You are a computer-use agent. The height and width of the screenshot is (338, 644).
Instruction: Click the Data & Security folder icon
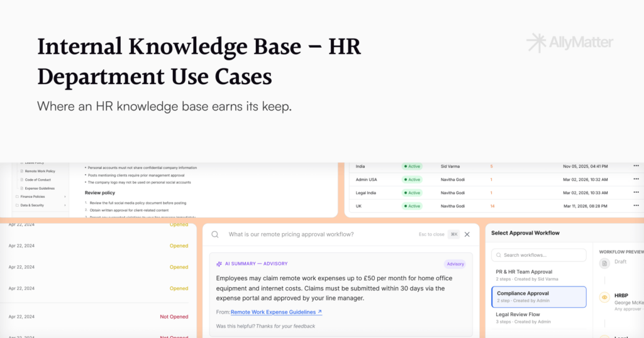17,205
